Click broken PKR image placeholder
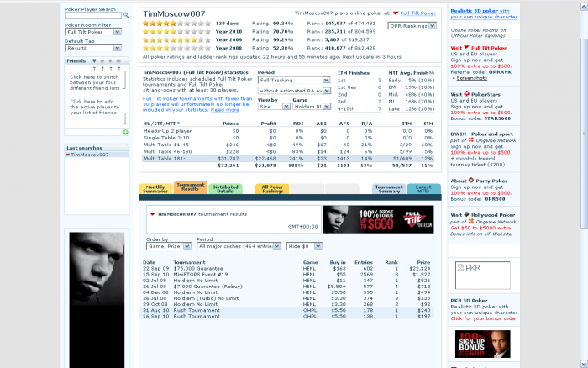Viewport: 588px width, 368px height. (x=483, y=276)
